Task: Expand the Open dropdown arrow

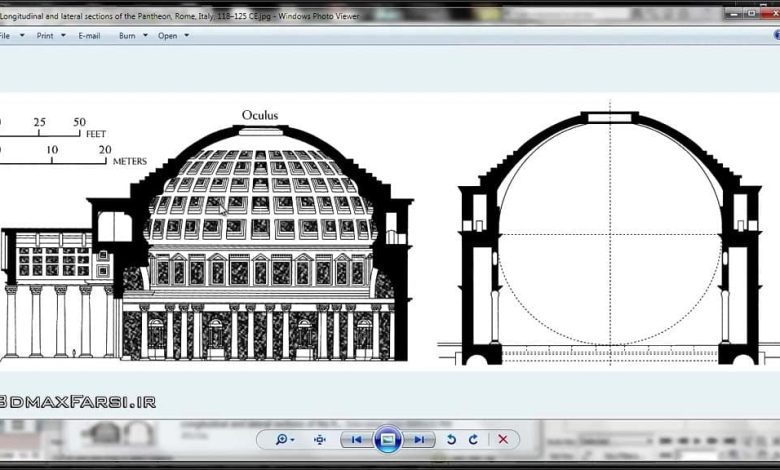Action: pyautogui.click(x=187, y=35)
